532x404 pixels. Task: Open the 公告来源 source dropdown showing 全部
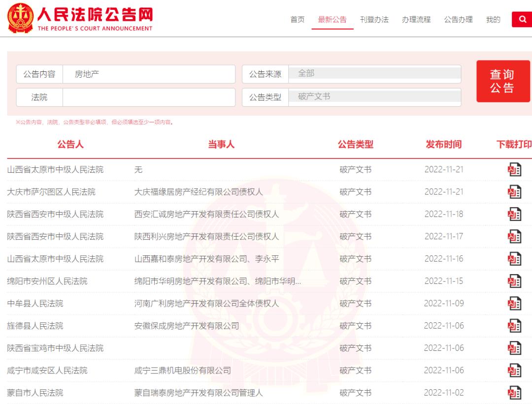[x=374, y=73]
